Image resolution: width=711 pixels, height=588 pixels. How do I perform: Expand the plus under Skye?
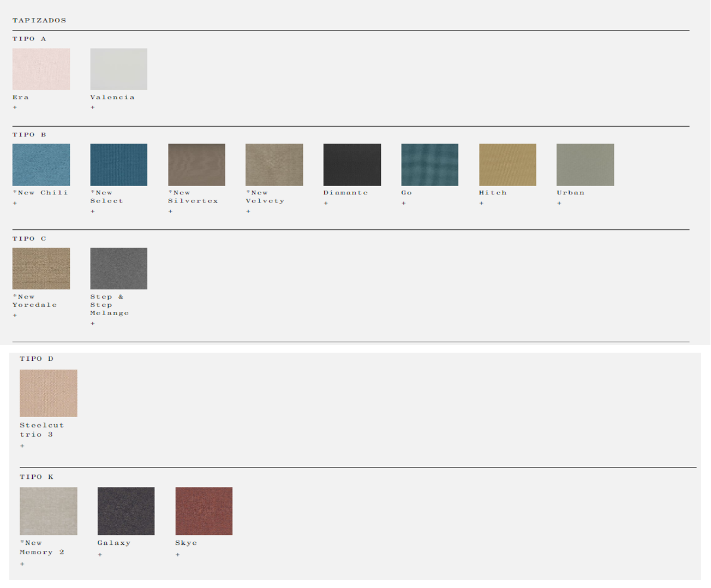(x=178, y=555)
